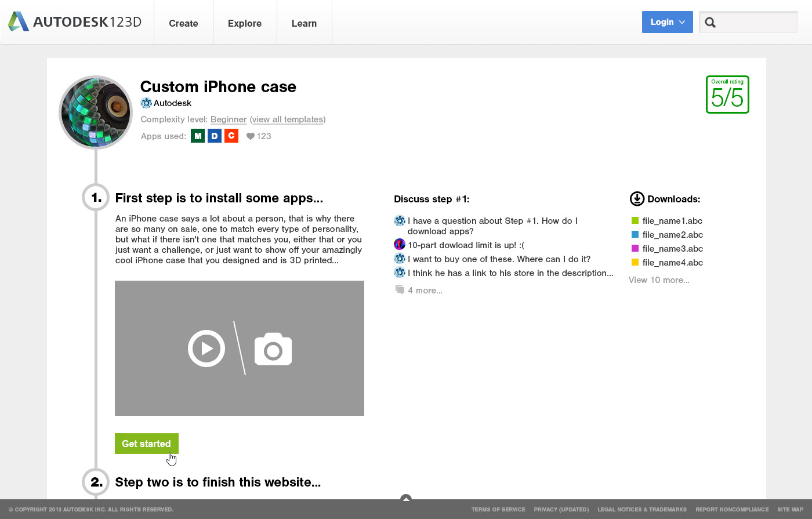Open the Explore menu

pos(245,23)
